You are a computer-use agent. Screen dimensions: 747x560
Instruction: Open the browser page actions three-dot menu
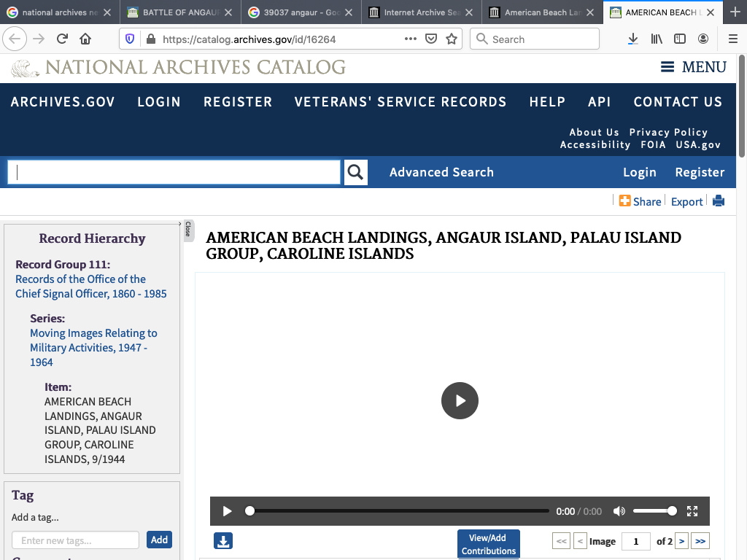pos(411,39)
